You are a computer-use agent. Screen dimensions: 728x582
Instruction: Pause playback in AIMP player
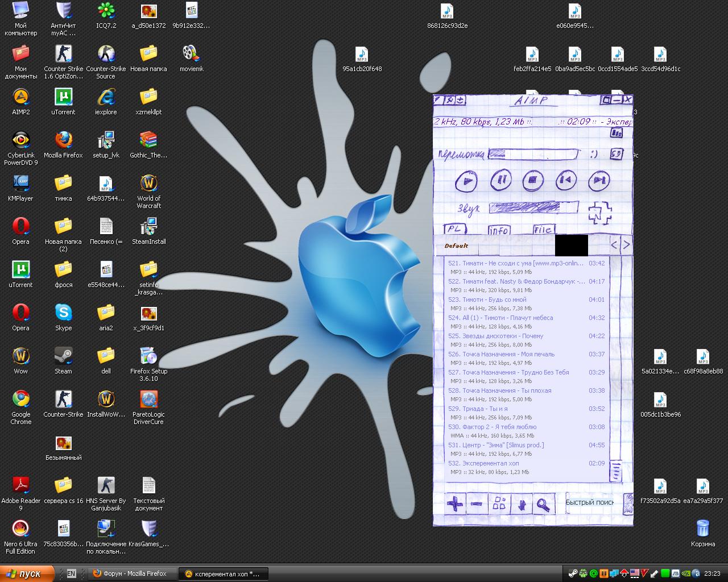[x=500, y=181]
